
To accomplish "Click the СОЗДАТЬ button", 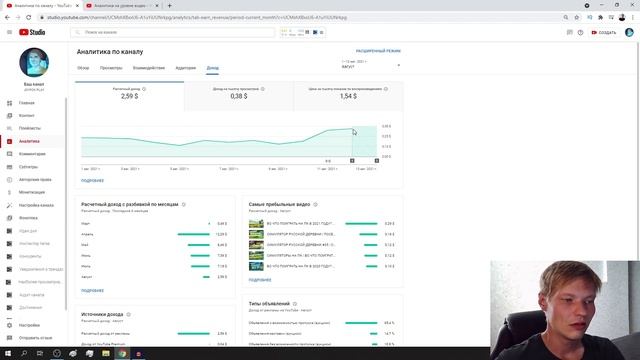I will pyautogui.click(x=604, y=32).
